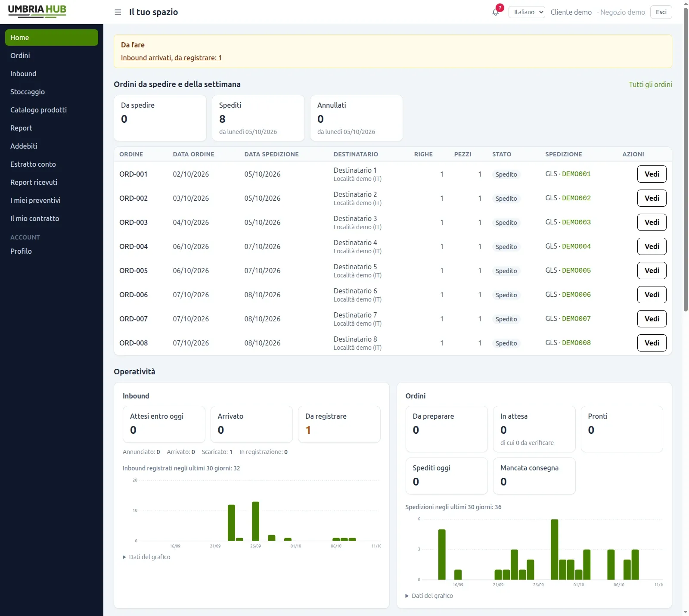Toggle the hamburger sidebar menu icon

point(118,12)
